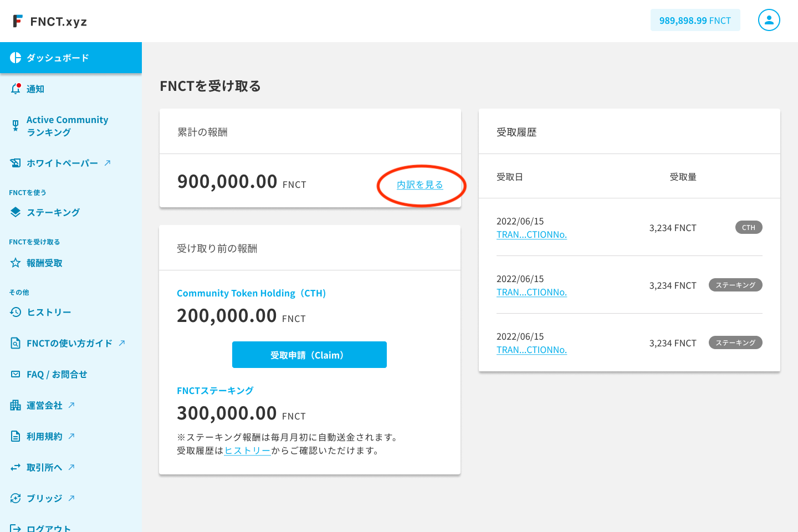Click the ホワイトペーパー sidebar label
Image resolution: width=798 pixels, height=532 pixels.
point(62,163)
